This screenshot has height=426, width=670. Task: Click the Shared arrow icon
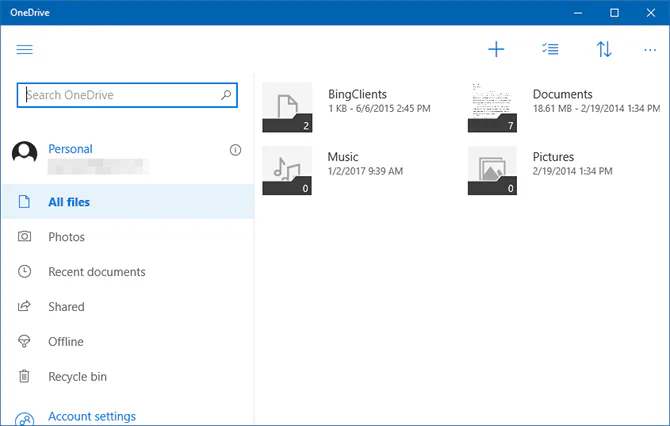(x=24, y=306)
